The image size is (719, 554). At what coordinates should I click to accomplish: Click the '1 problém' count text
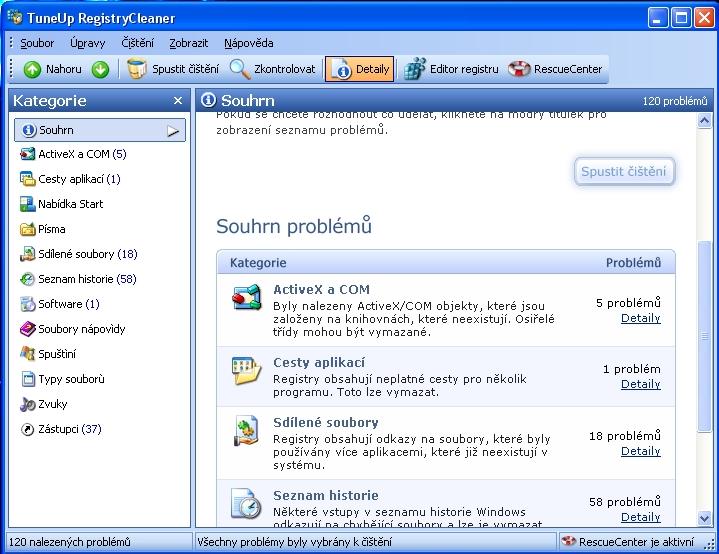(x=632, y=369)
